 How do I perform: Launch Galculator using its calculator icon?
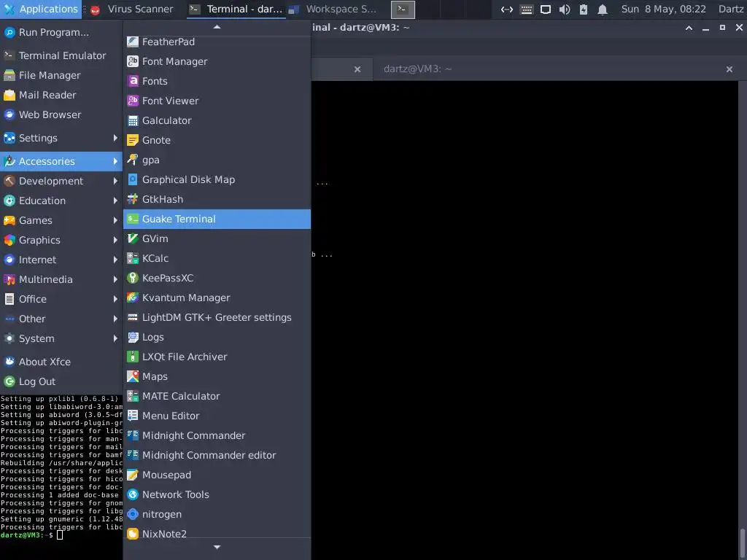click(133, 120)
